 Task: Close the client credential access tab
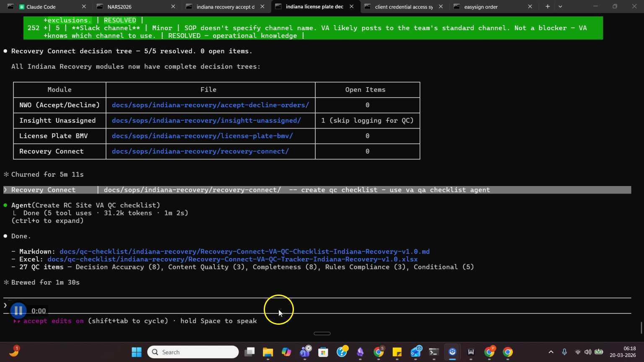tap(441, 7)
